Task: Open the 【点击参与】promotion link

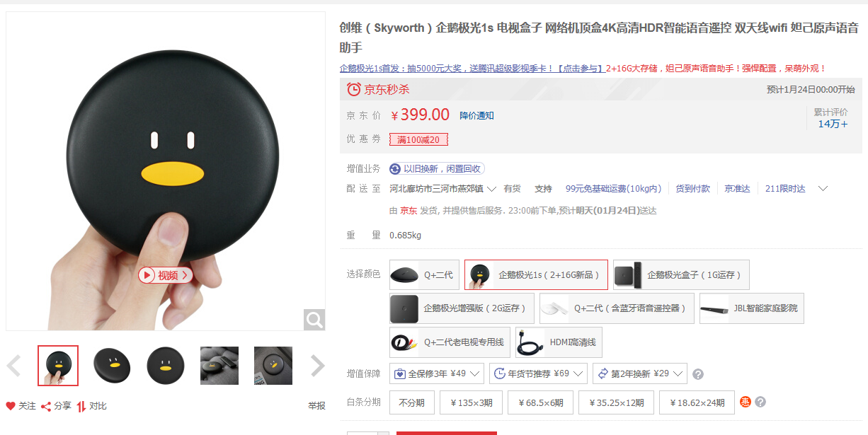Action: click(581, 69)
